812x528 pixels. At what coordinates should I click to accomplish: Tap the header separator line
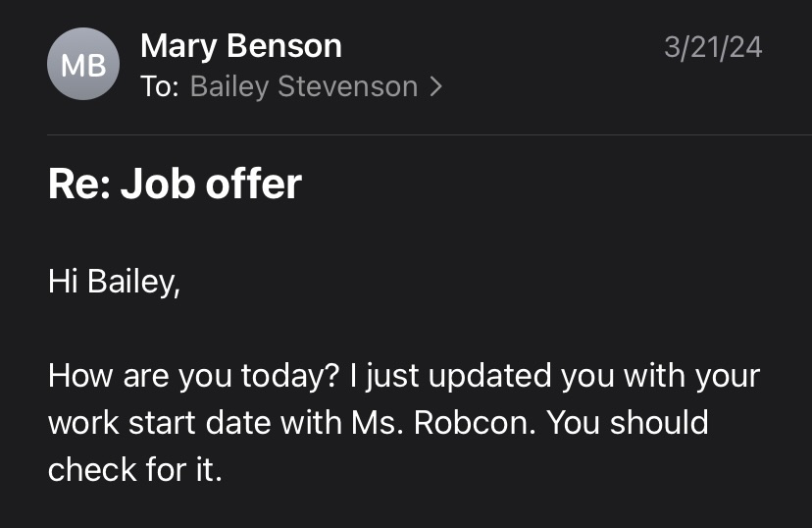[430, 134]
